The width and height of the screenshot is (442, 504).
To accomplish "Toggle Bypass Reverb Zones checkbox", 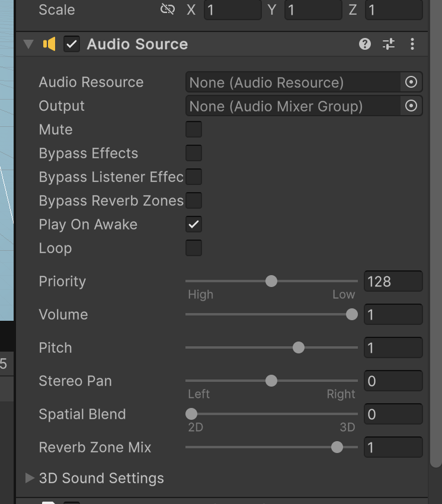I will (x=194, y=200).
